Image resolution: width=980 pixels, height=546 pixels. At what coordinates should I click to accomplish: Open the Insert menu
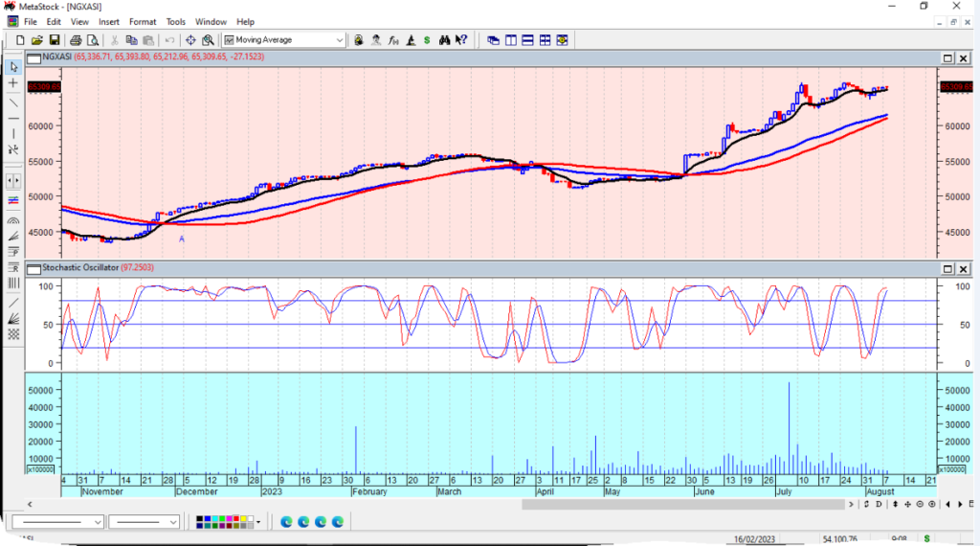pos(109,21)
